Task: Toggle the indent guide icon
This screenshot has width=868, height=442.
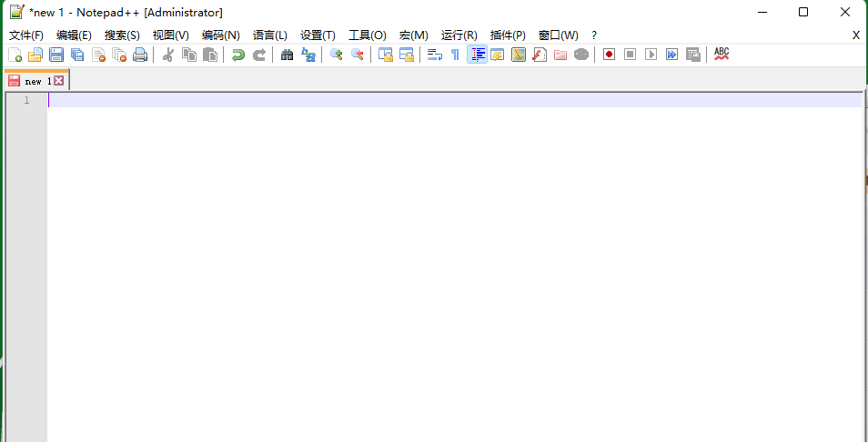Action: click(477, 55)
